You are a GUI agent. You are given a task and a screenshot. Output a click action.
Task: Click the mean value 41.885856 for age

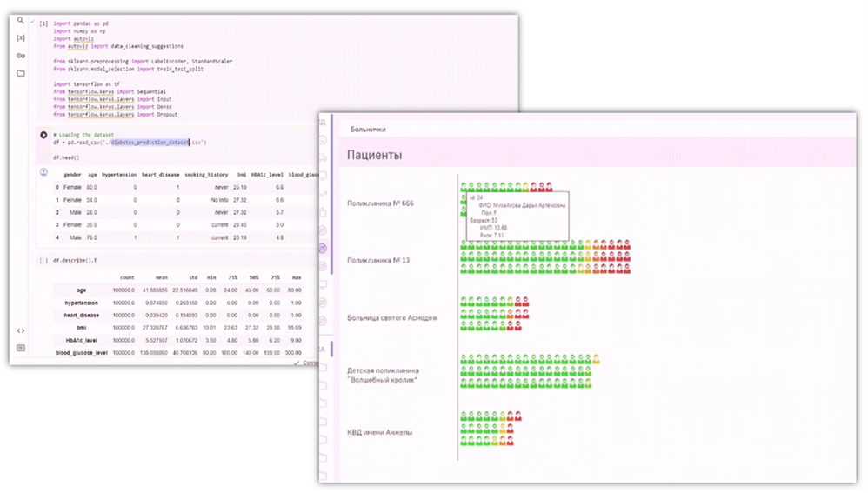pyautogui.click(x=155, y=290)
